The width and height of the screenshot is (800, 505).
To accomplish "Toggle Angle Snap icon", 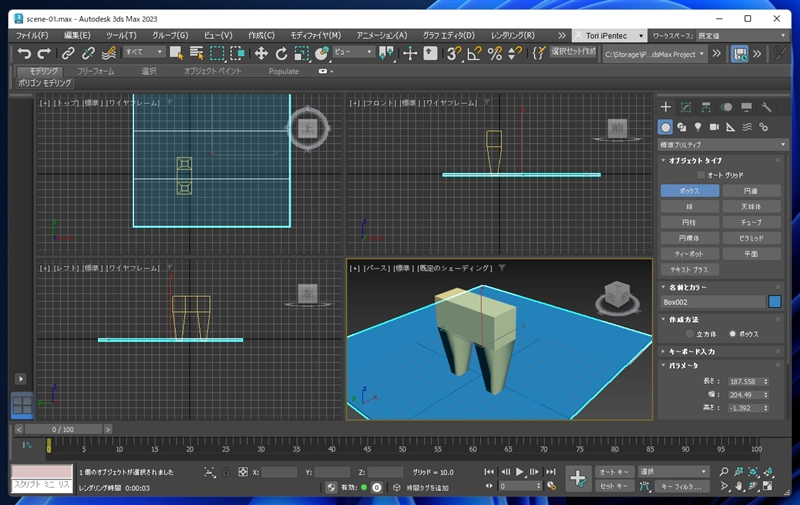I will (474, 53).
